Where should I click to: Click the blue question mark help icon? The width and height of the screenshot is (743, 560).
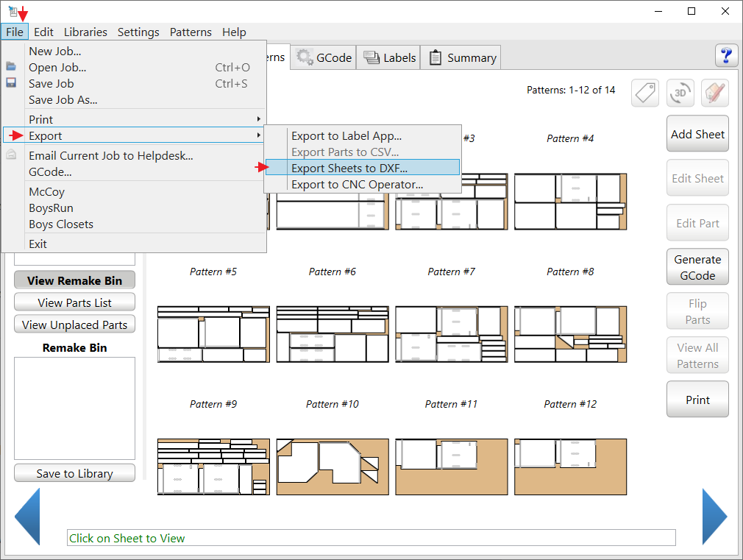coord(726,56)
